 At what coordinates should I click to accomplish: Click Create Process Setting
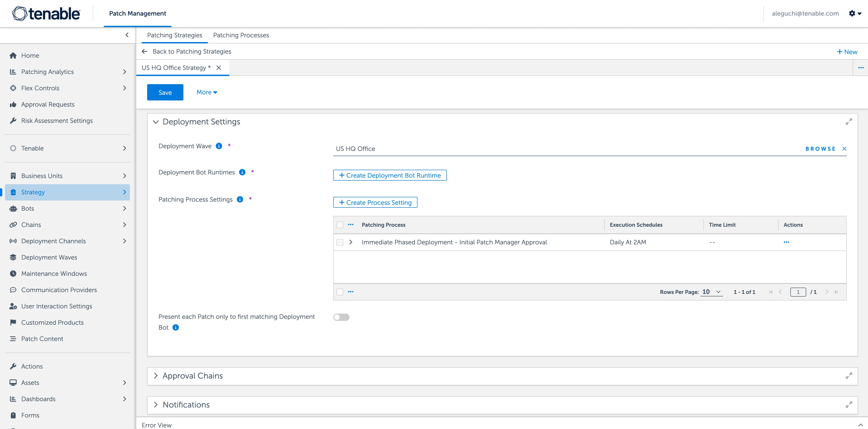[375, 202]
